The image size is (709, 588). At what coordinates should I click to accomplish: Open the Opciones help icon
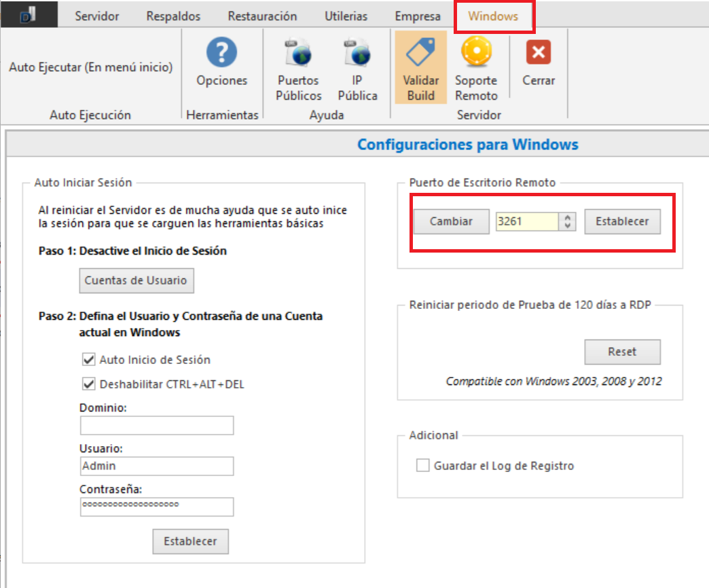[x=221, y=53]
